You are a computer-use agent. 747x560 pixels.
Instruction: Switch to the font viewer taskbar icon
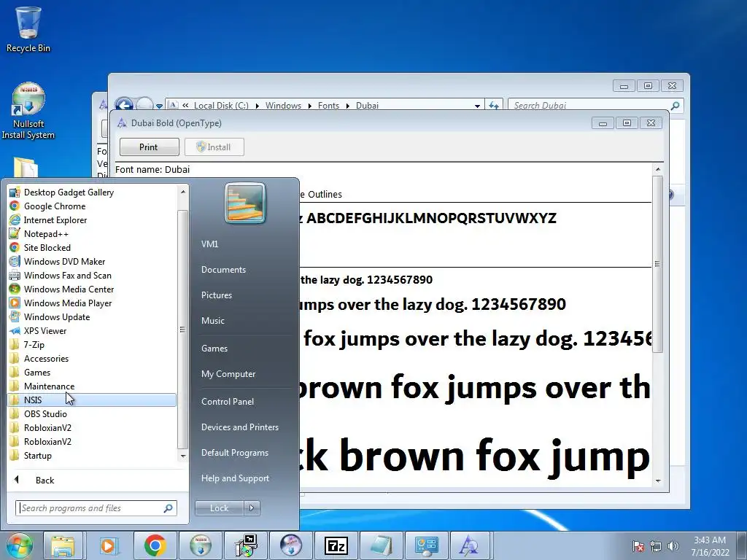click(468, 545)
